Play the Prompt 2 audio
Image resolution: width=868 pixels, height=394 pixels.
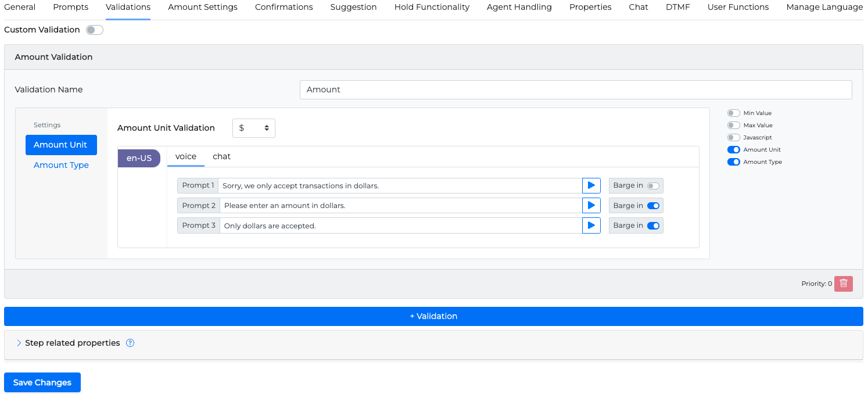591,205
